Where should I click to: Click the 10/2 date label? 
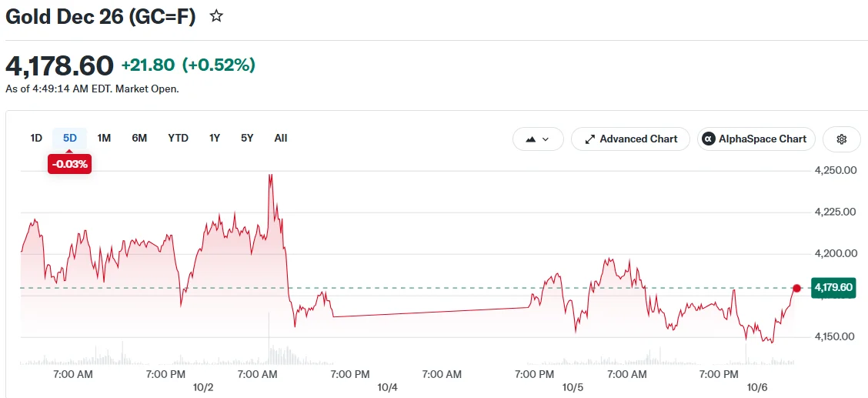(202, 387)
